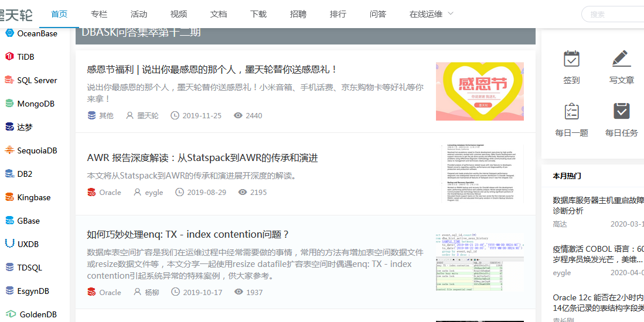Click the OceanBase icon in sidebar
The height and width of the screenshot is (322, 644).
9,33
